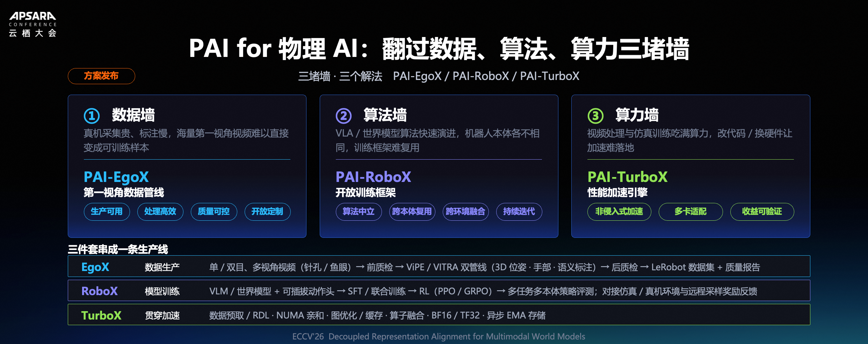Click the 数据墙 card heading
This screenshot has height=344, width=868.
(x=133, y=115)
